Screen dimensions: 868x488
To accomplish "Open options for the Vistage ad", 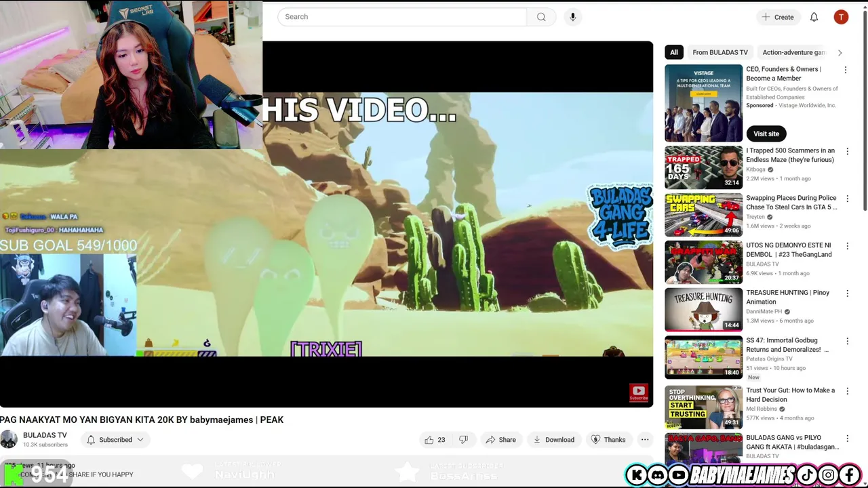I will click(846, 70).
